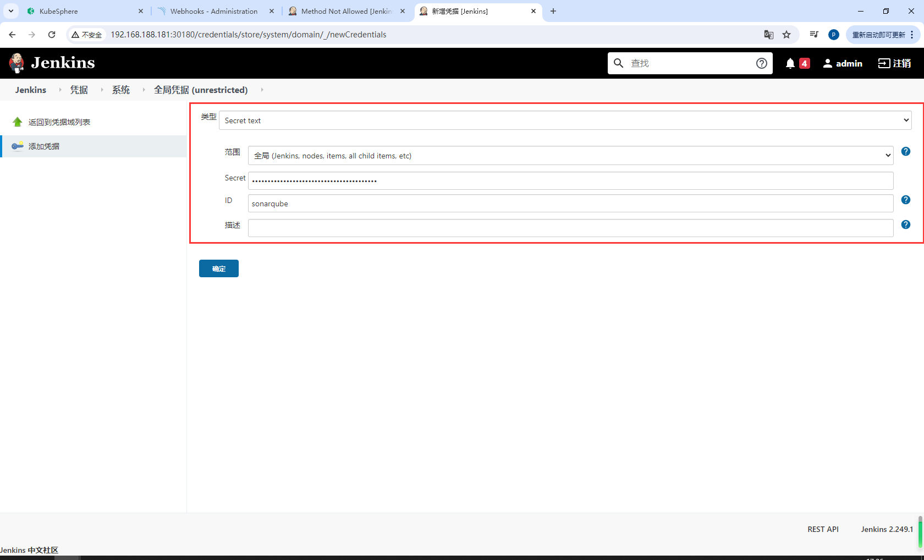Close the Webhooks - Administration tab

[272, 11]
